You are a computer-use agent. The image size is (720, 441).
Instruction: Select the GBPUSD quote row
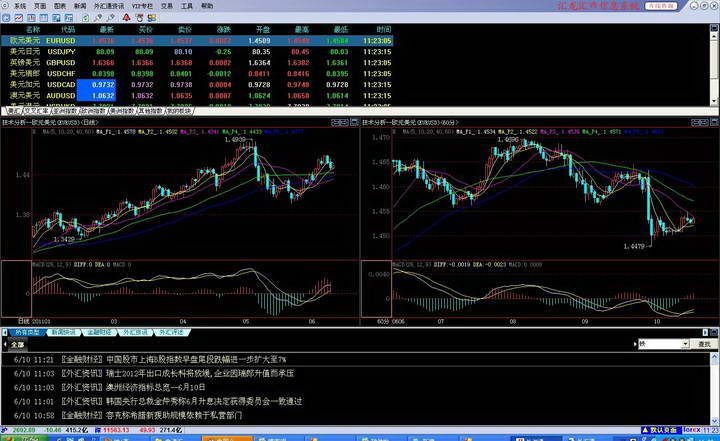(x=197, y=63)
